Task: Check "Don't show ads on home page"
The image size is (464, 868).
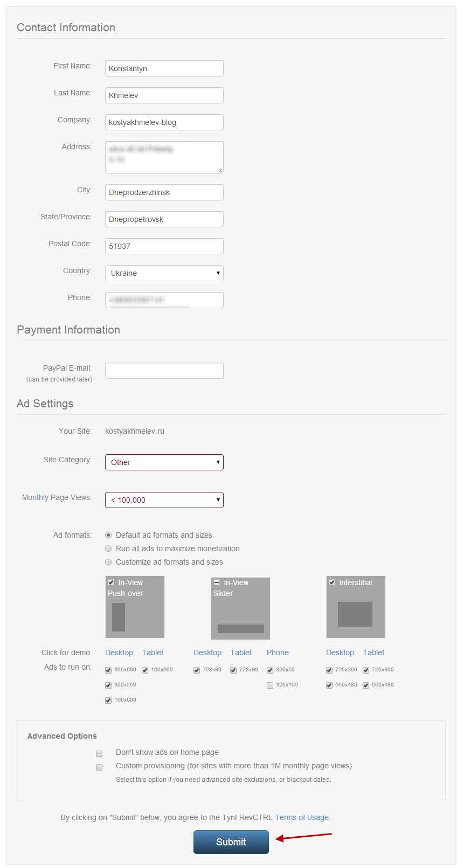Action: [99, 753]
